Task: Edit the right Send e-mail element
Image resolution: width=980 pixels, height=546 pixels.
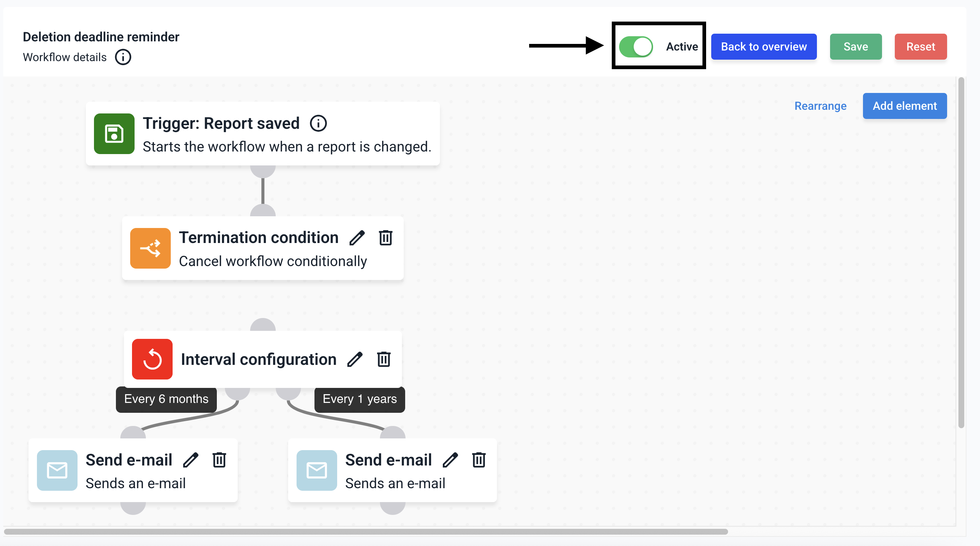Action: (450, 460)
